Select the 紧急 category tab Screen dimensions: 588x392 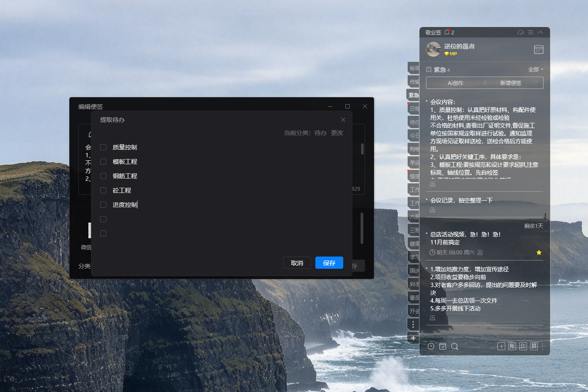click(413, 95)
